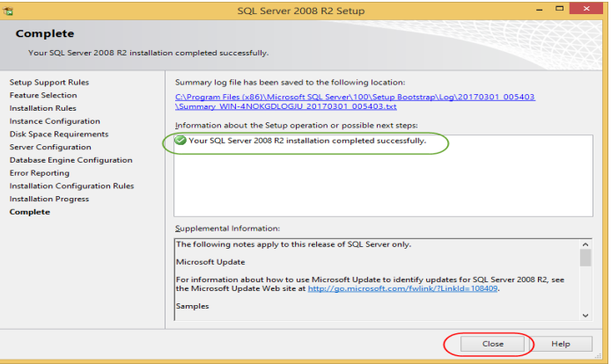Select Setup Support Rules step
The height and width of the screenshot is (364, 611).
(x=49, y=82)
